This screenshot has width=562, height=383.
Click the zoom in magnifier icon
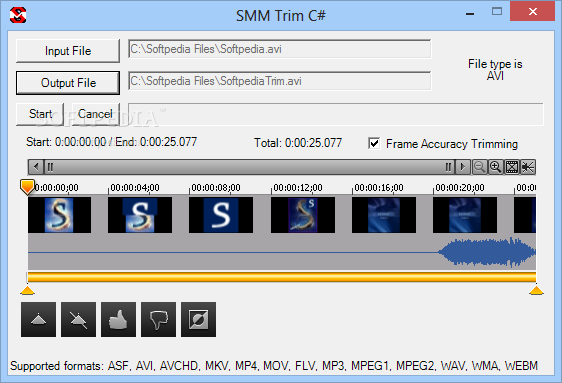pos(495,167)
